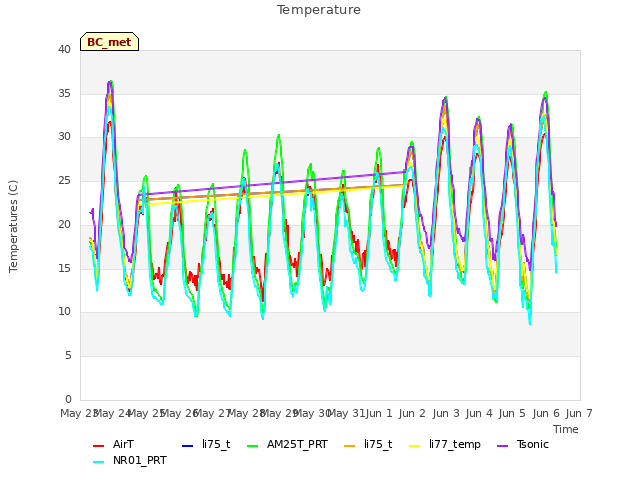Click the green AM25T_PRT legend swatch

pos(253,445)
